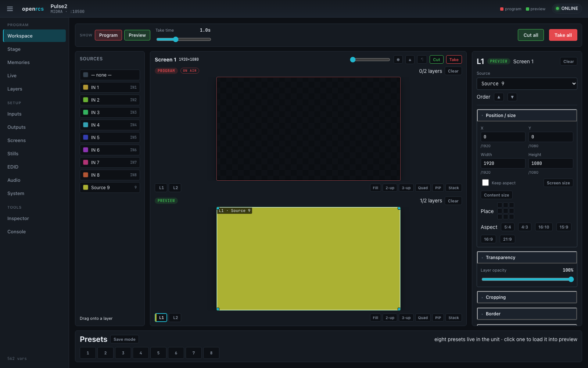Open the Stage page in sidebar

[x=34, y=49]
